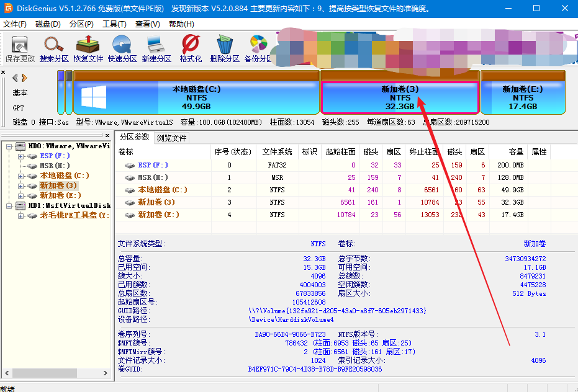Image resolution: width=578 pixels, height=392 pixels.
Task: Click the 容量 column header
Action: 508,152
